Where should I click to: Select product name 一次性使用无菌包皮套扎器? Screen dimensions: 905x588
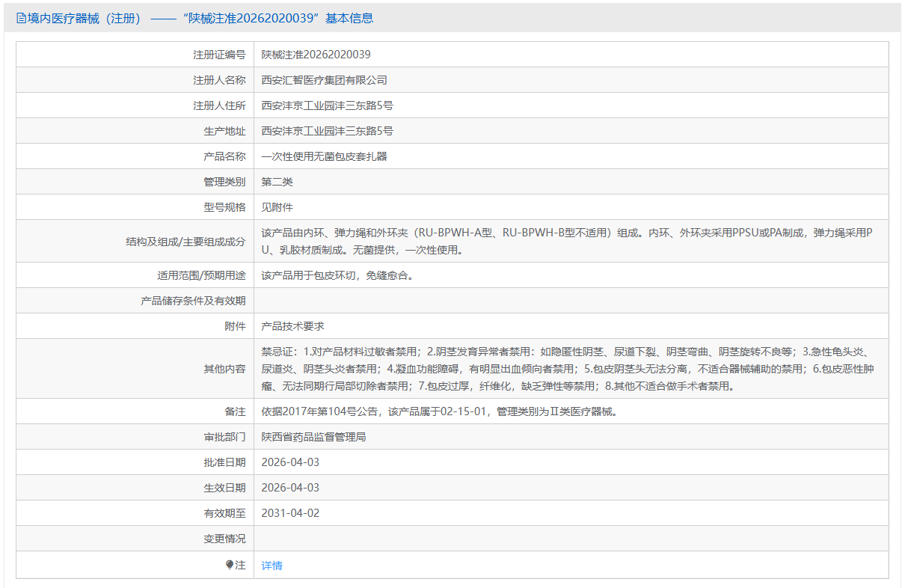[x=324, y=156]
